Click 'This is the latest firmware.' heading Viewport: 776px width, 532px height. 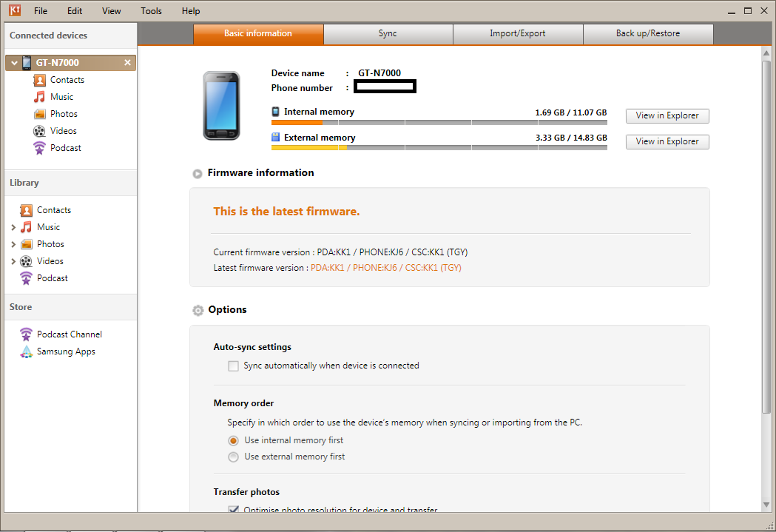click(286, 212)
